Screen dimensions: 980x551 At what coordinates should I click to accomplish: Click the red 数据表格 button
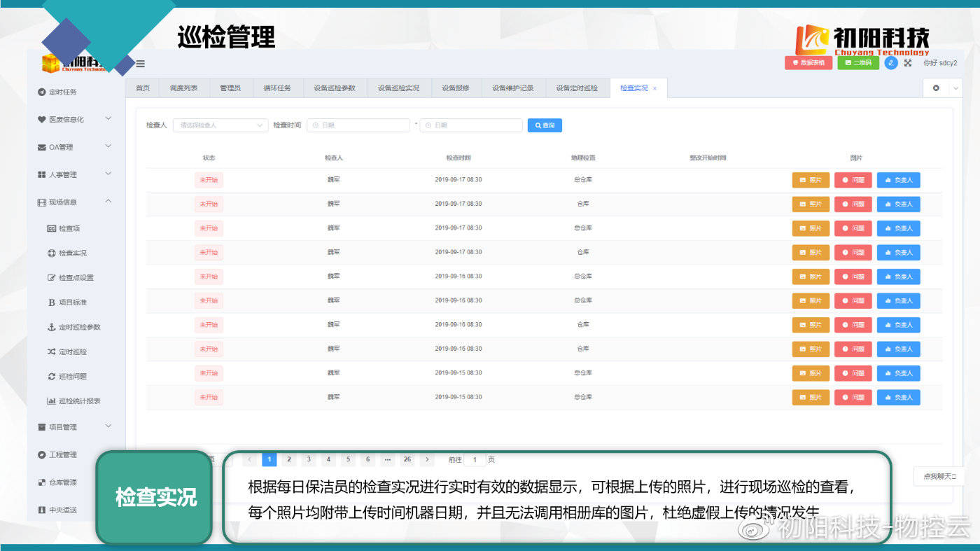pyautogui.click(x=808, y=62)
